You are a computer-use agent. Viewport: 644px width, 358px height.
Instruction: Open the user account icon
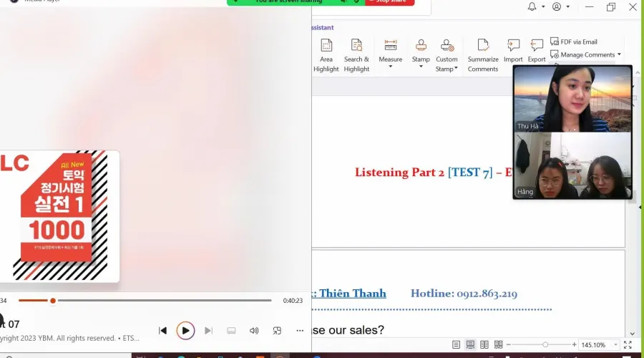click(557, 6)
